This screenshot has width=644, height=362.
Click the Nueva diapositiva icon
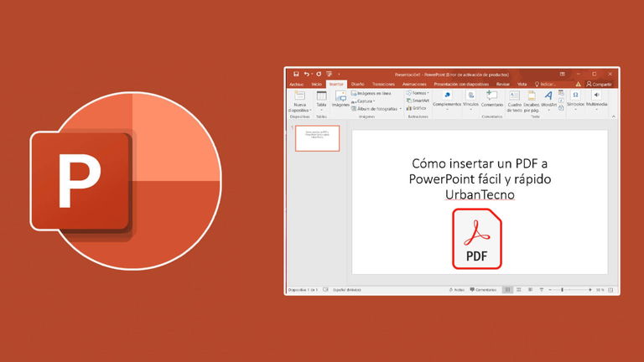coord(300,96)
